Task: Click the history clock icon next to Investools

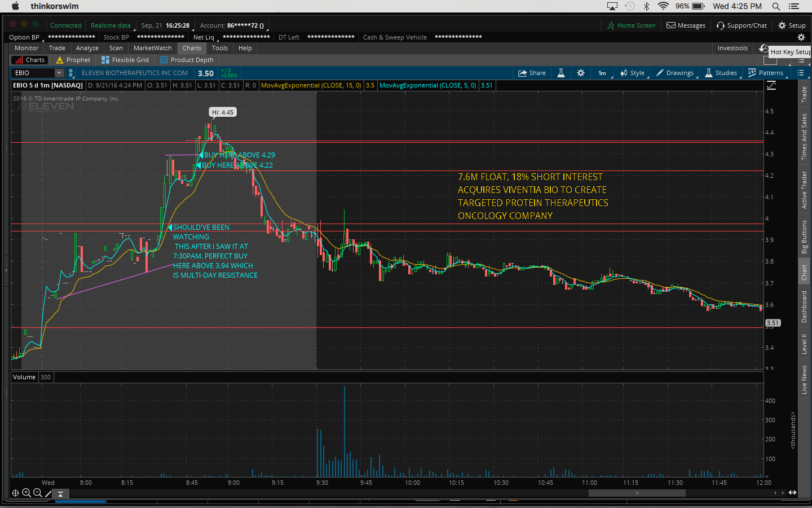Action: pos(763,48)
